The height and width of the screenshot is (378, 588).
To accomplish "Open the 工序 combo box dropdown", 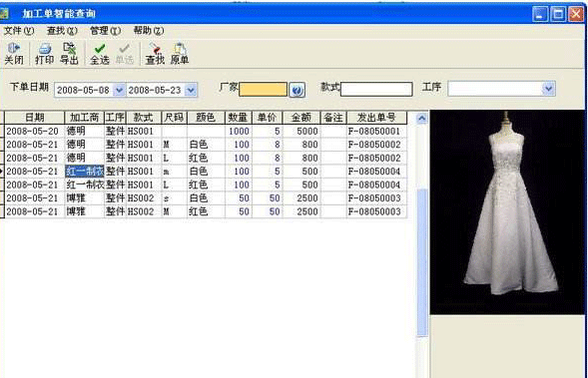I will (x=549, y=89).
